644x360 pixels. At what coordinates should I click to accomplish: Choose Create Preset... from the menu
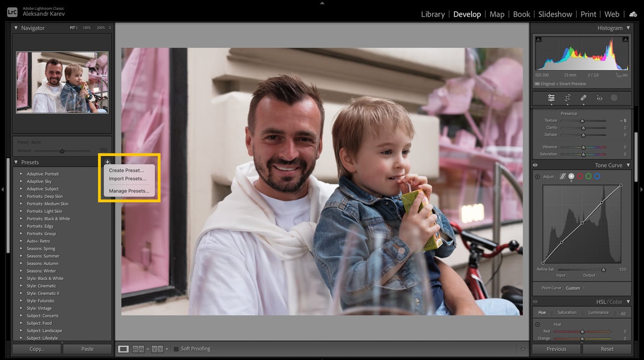point(127,170)
